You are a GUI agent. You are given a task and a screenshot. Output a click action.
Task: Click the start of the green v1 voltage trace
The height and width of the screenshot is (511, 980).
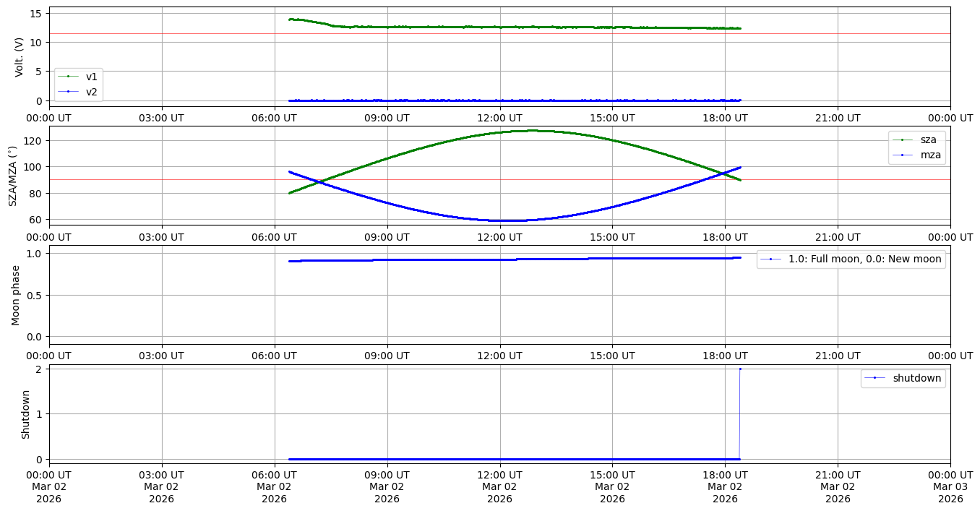coord(290,20)
